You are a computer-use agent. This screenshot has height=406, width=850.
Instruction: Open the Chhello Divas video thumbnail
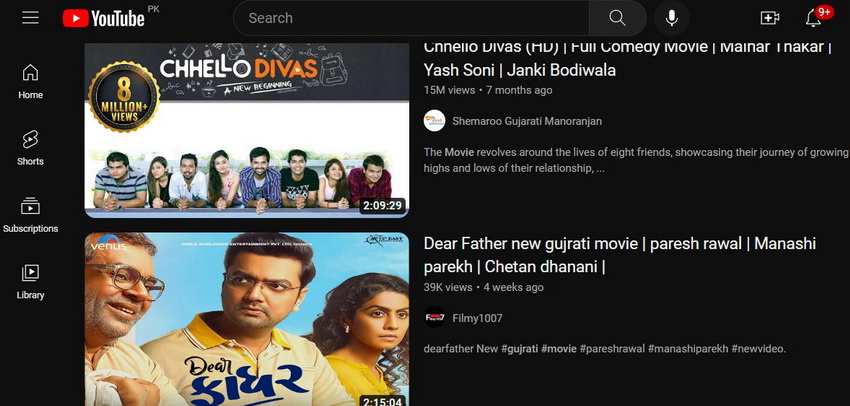pyautogui.click(x=247, y=130)
